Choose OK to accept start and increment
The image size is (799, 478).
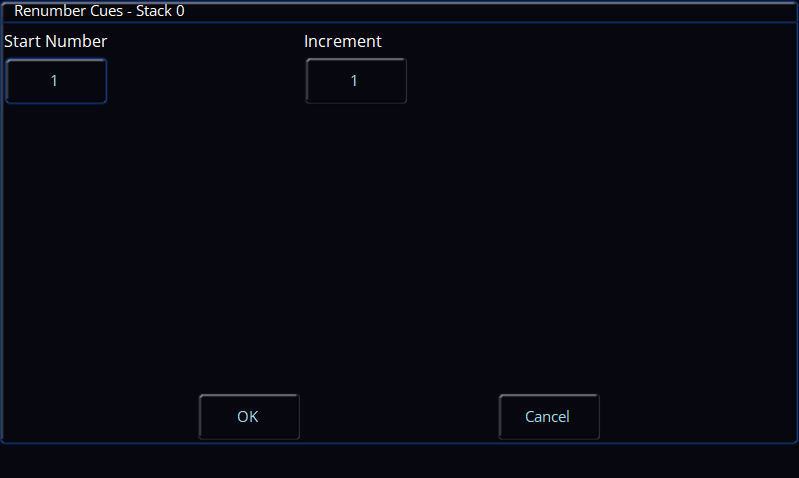pos(249,416)
